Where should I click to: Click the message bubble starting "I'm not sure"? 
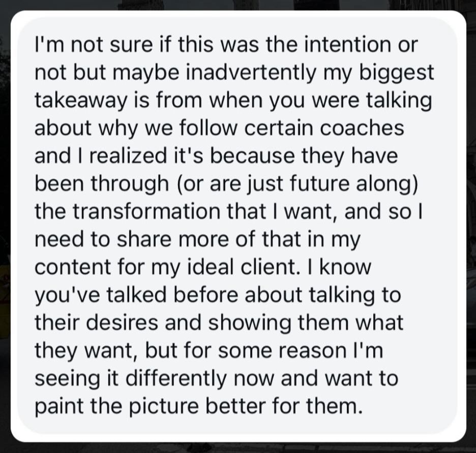coord(239,226)
